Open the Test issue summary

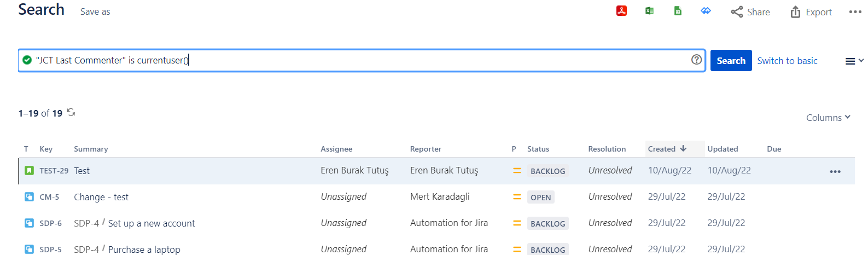(82, 171)
